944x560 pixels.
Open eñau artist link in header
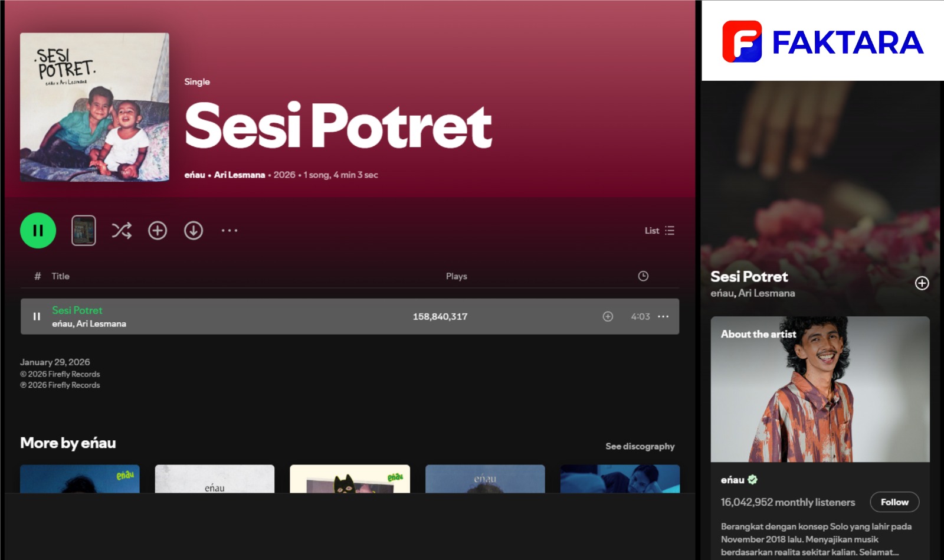(195, 175)
